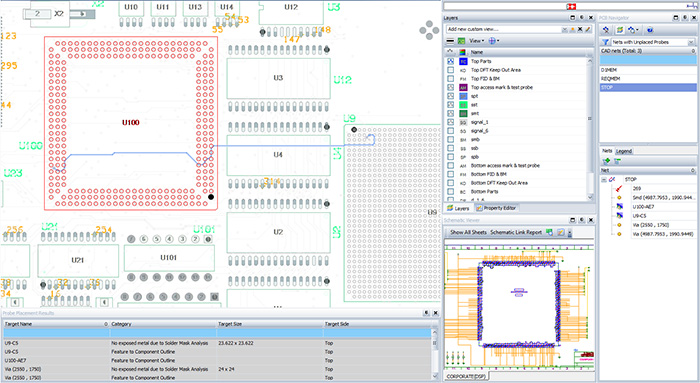
Task: Open the Nets with Unplaced Probes dropdown
Action: 691,42
